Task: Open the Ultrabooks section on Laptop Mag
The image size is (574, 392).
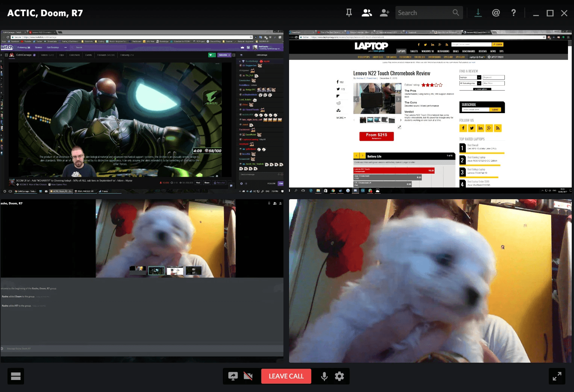Action: [443, 51]
